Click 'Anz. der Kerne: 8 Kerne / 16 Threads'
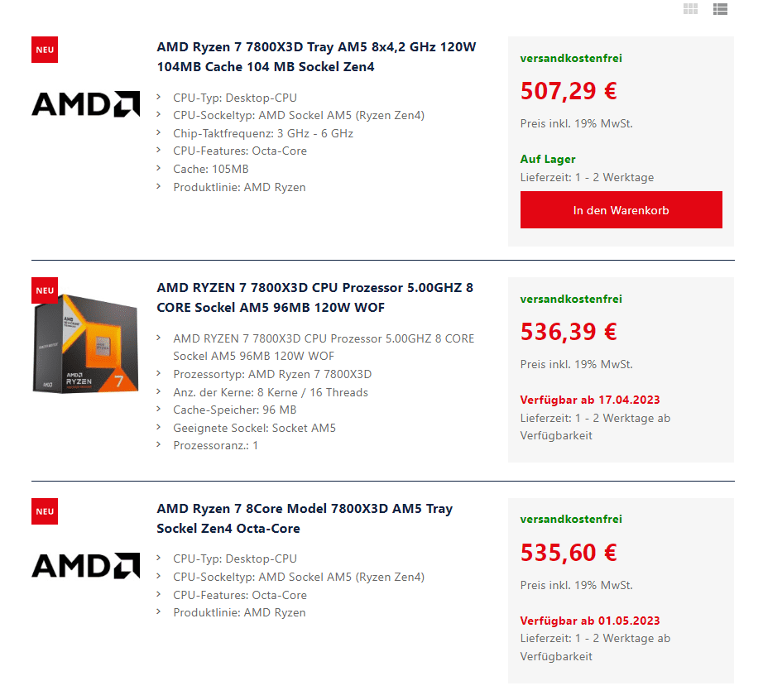763x700 pixels. click(271, 392)
